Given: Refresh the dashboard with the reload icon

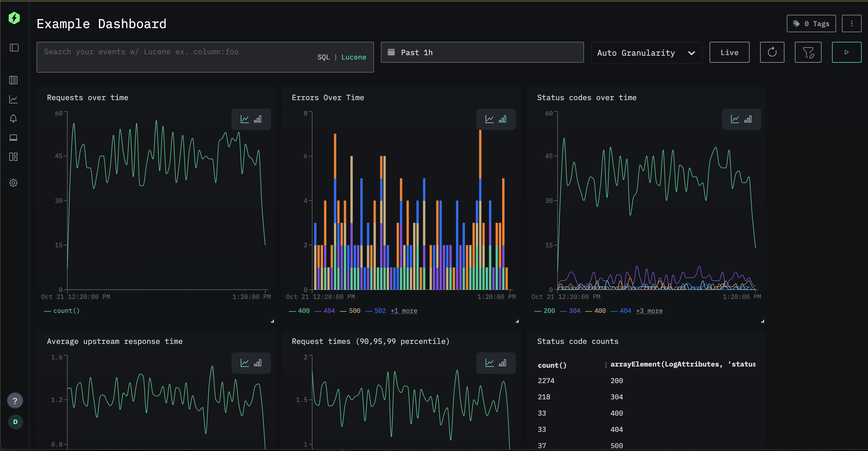Looking at the screenshot, I should click(772, 52).
